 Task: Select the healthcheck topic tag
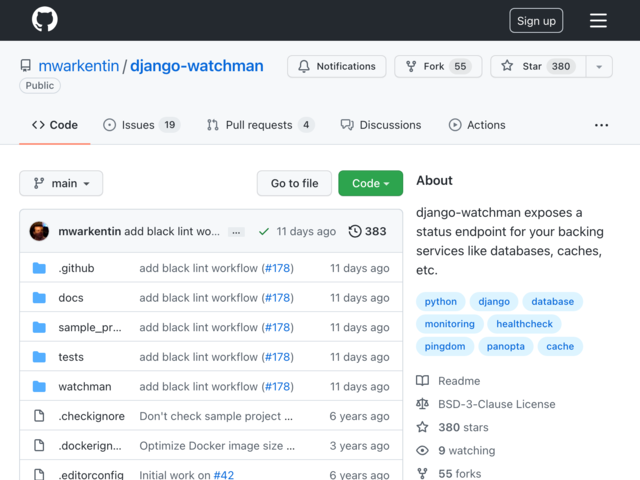524,324
